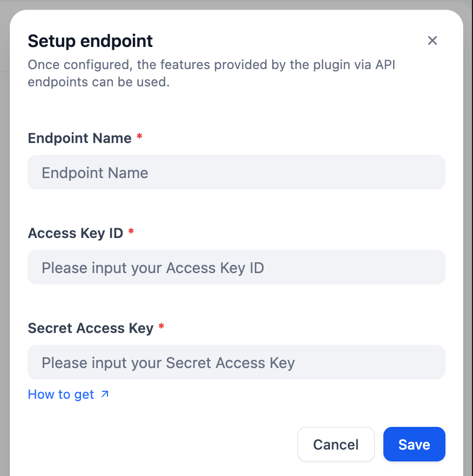Click the "Setup endpoint" dialog title
This screenshot has width=473, height=476.
[90, 40]
